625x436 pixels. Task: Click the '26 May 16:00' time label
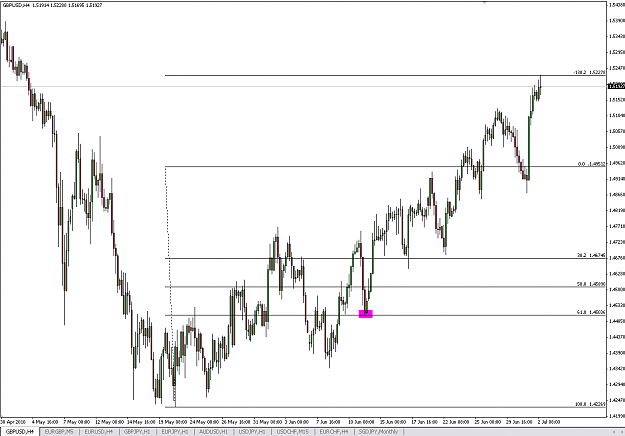click(236, 422)
